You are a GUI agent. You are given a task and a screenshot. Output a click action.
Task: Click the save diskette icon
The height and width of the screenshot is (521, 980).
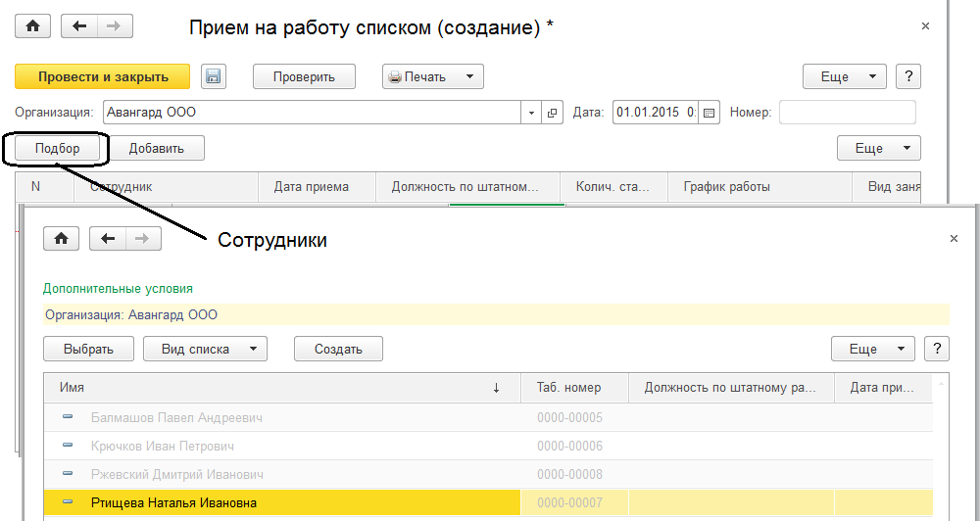tap(214, 76)
